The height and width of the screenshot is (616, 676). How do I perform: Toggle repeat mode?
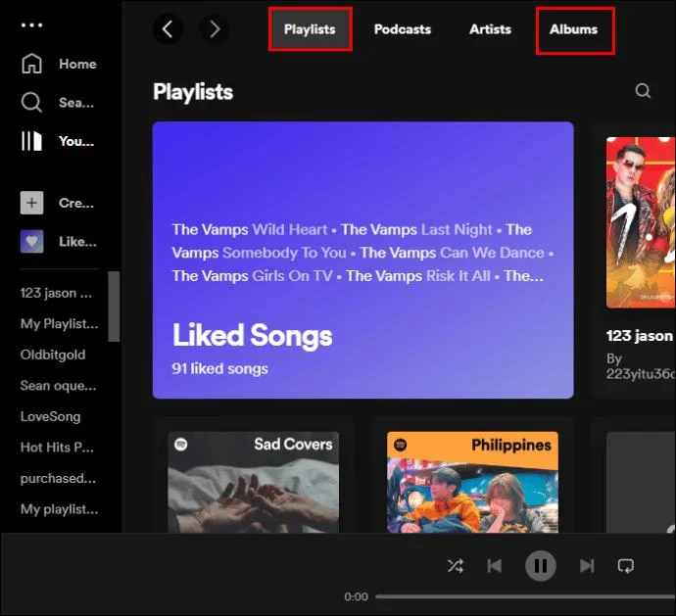[626, 566]
